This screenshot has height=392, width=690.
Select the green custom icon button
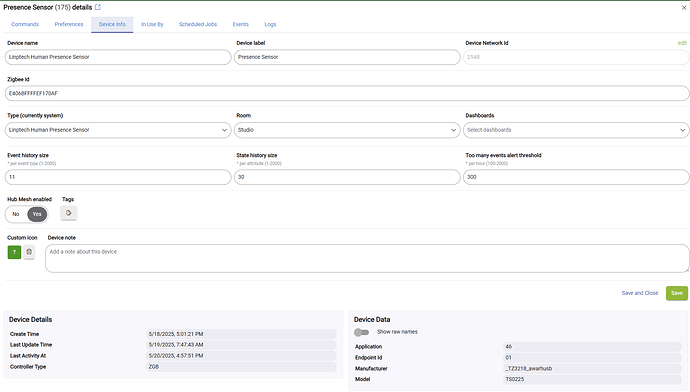(x=14, y=252)
